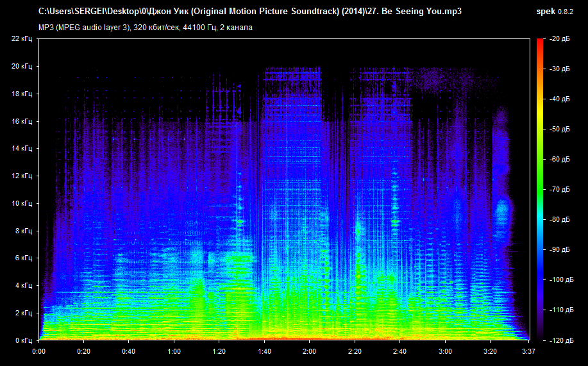
Task: Click the '-40 дБ' level scale label
Action: coord(559,99)
